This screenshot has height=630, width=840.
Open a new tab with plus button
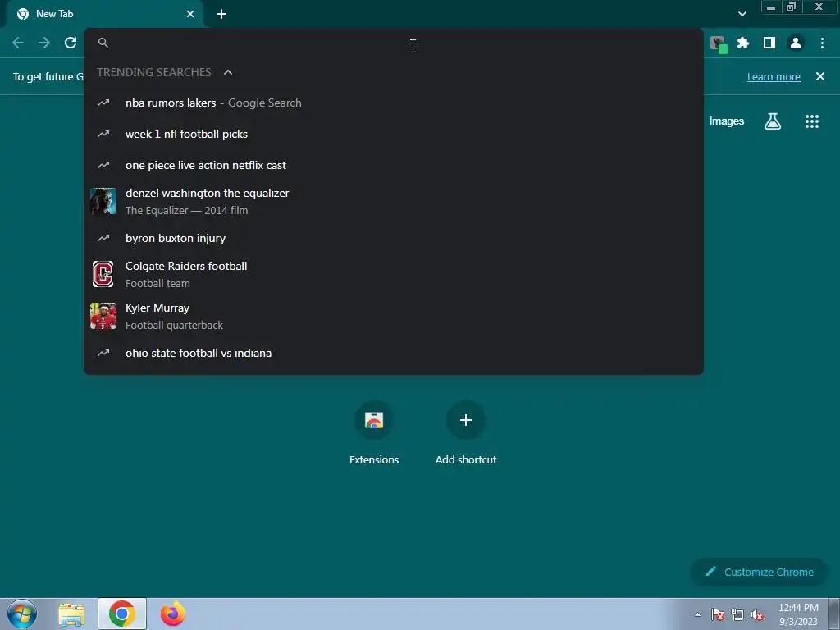pos(221,14)
